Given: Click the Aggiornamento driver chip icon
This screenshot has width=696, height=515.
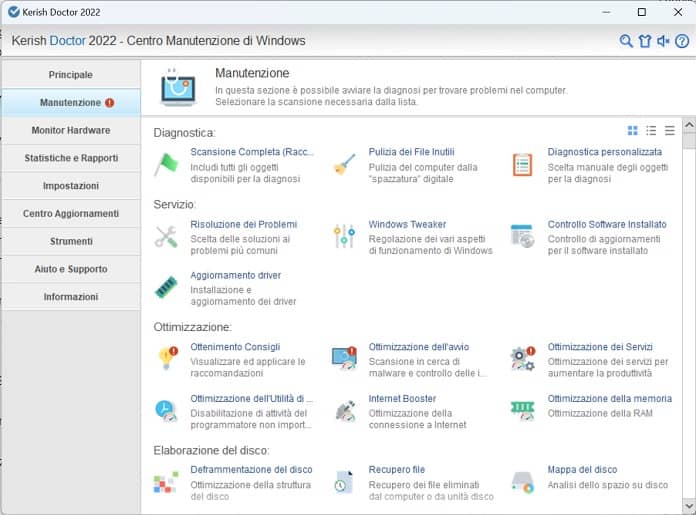Looking at the screenshot, I should tap(166, 287).
